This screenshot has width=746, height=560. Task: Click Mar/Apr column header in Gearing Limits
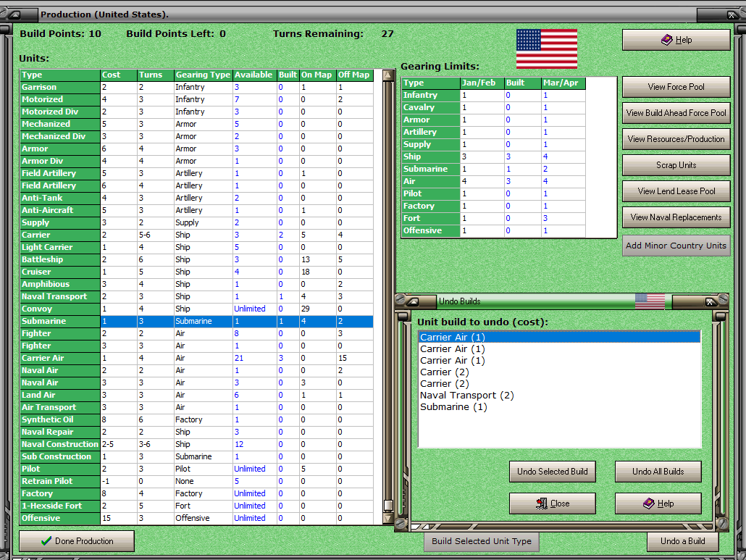click(x=563, y=83)
